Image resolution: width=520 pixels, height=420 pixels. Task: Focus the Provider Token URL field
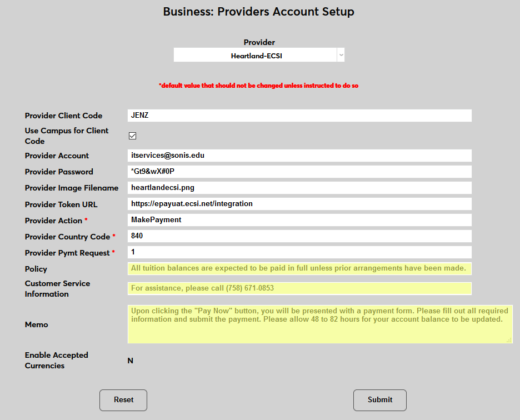point(299,204)
